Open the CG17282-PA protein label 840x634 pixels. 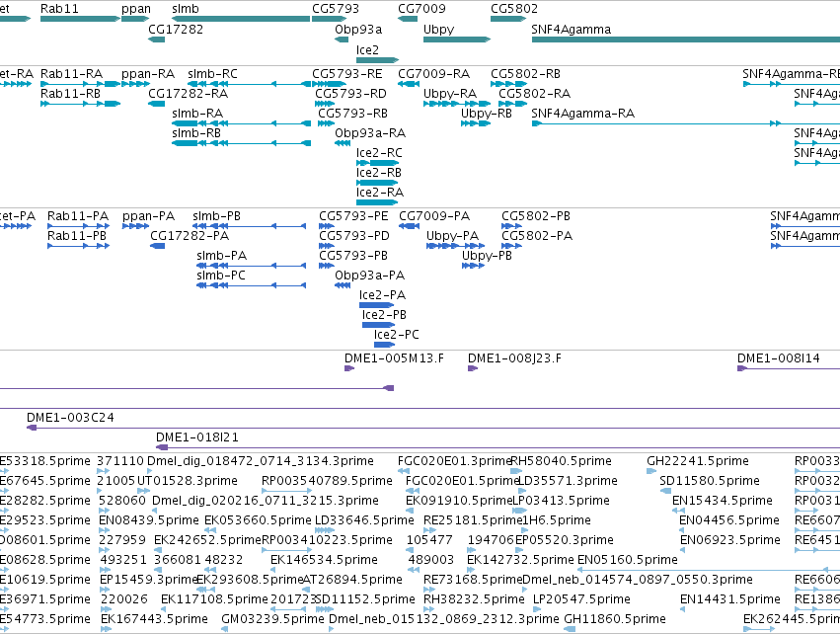tap(190, 236)
